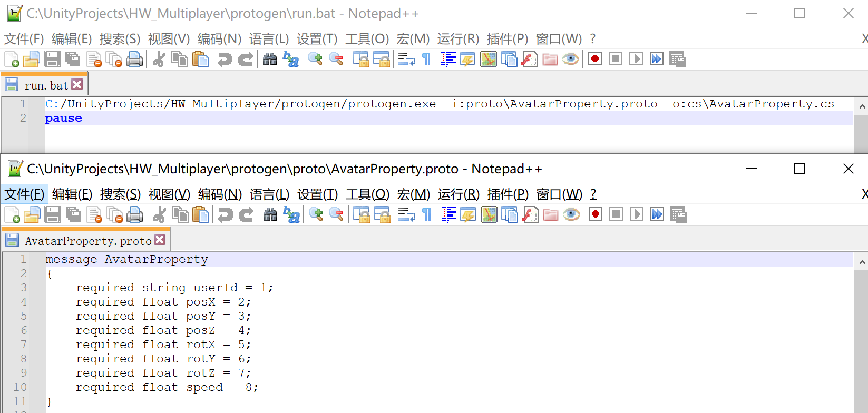868x413 pixels.
Task: Click Save All icon in run.bat window
Action: click(x=73, y=59)
